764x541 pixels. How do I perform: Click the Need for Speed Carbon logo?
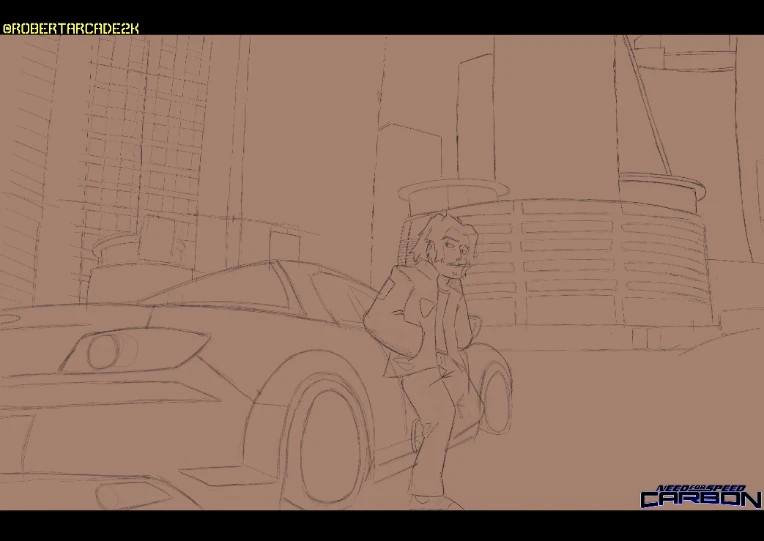[x=701, y=497]
